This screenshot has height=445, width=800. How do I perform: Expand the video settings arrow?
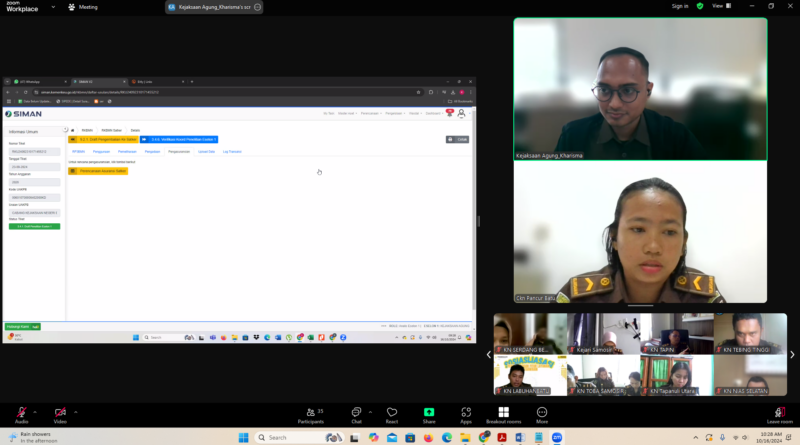(76, 411)
